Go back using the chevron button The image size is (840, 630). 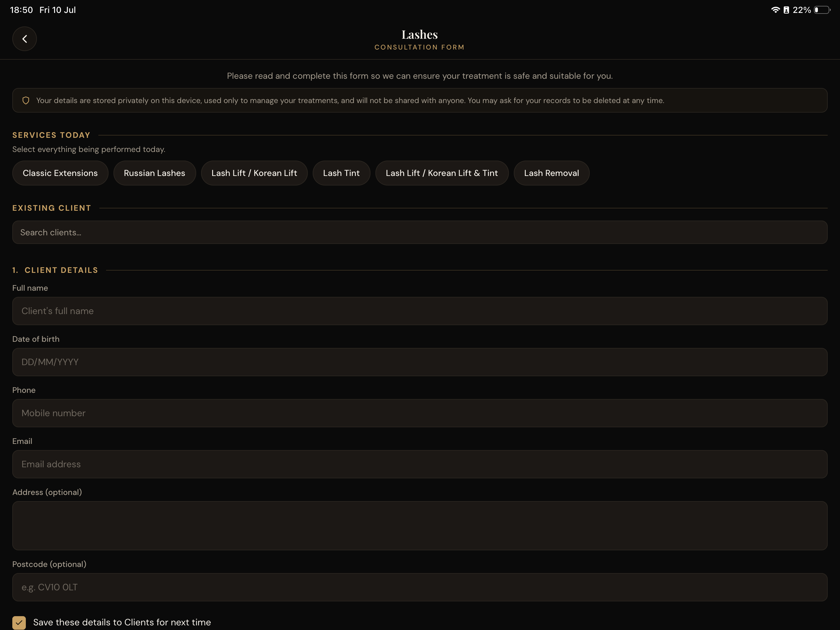[x=24, y=39]
